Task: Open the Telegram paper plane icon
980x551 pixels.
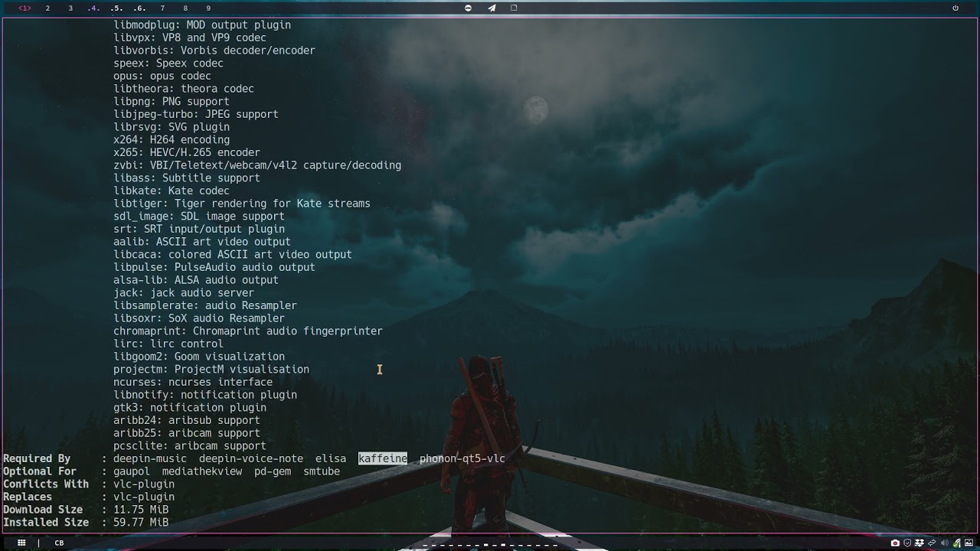Action: point(492,8)
